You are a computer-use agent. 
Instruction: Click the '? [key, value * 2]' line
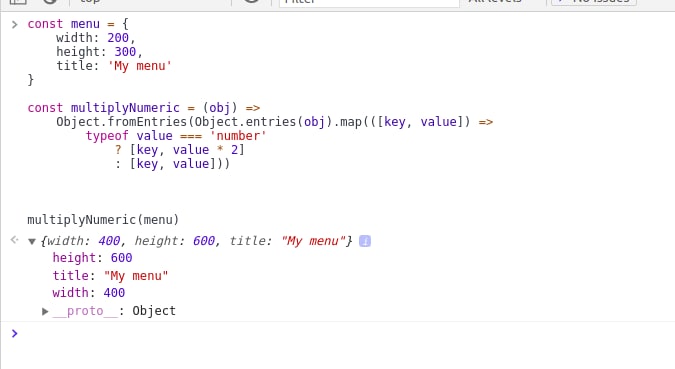[180, 150]
